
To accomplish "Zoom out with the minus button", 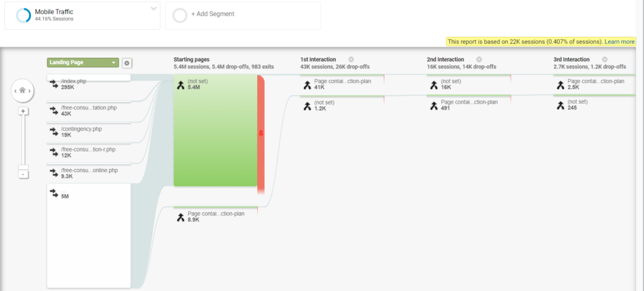I will [x=23, y=173].
